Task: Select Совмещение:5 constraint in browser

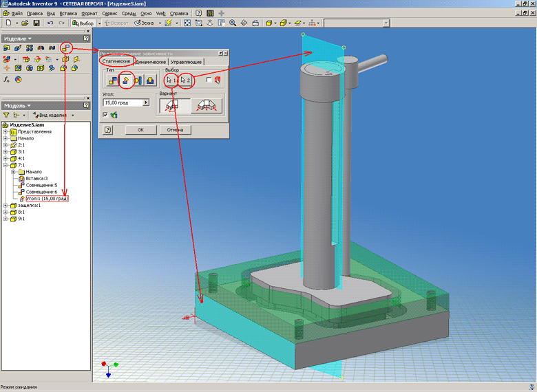Action: 41,185
